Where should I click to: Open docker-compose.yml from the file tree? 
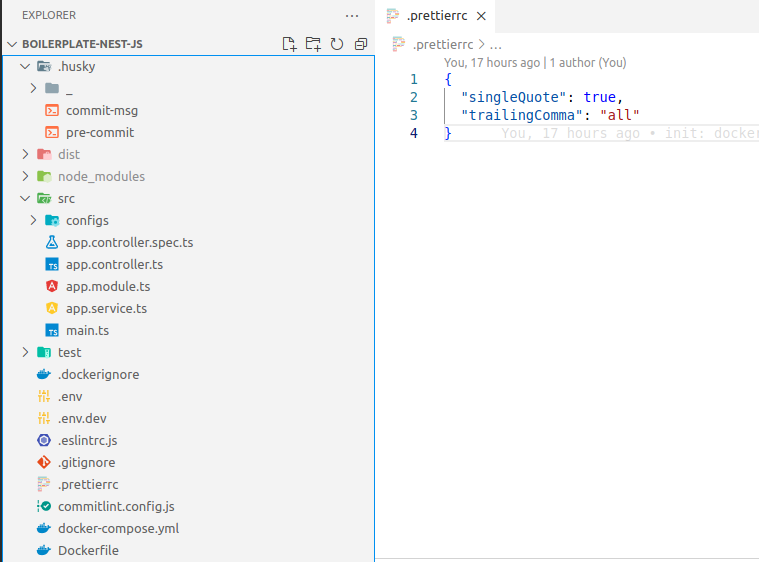(x=118, y=528)
